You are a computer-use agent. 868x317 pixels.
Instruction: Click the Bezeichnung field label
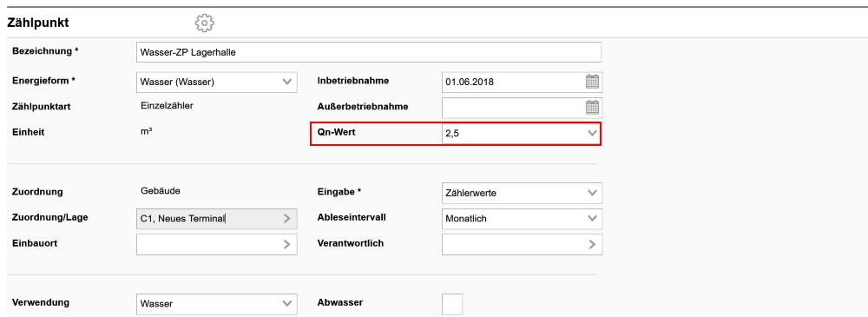click(45, 51)
